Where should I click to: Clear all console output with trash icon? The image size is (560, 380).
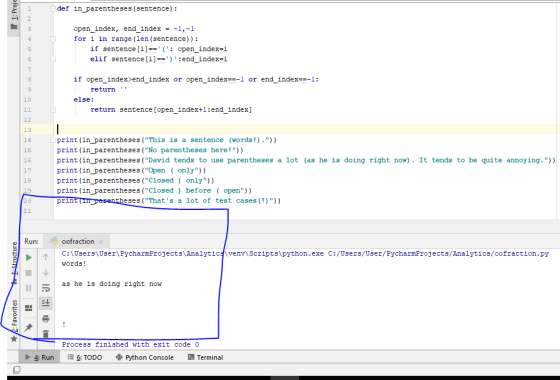click(46, 334)
